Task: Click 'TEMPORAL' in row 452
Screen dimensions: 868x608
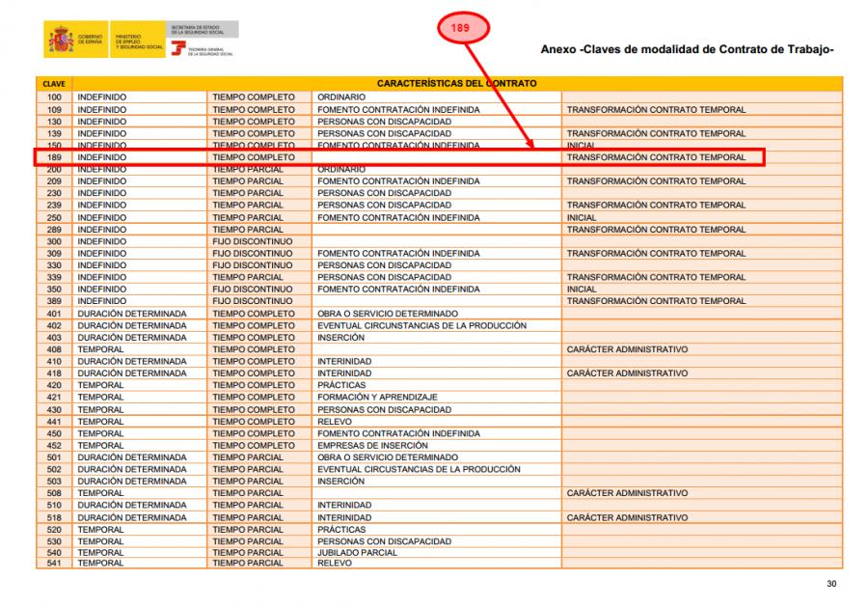Action: point(100,446)
